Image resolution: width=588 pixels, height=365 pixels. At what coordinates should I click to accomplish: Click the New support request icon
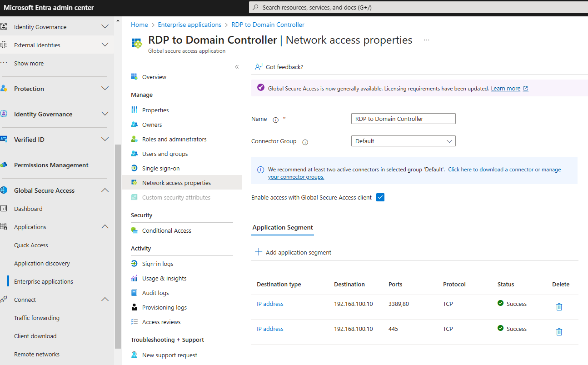pyautogui.click(x=134, y=355)
